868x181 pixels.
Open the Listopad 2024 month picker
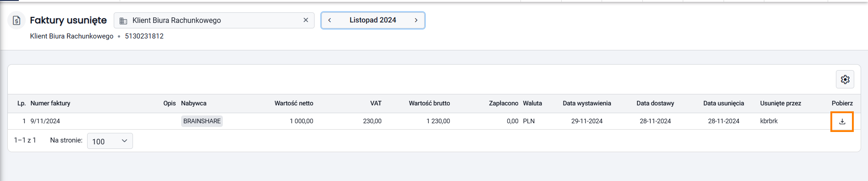[373, 20]
